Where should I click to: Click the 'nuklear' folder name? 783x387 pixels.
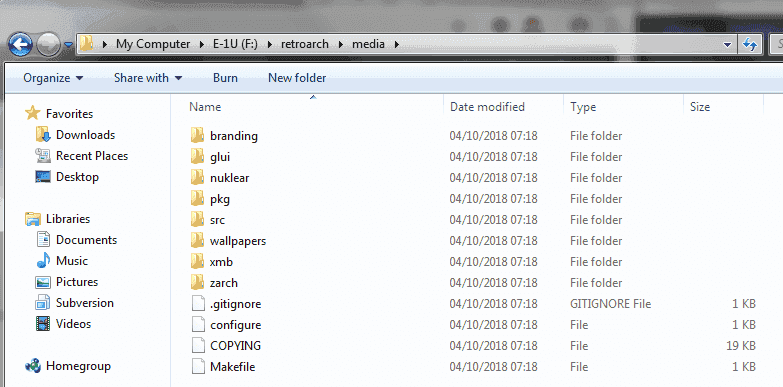[230, 178]
